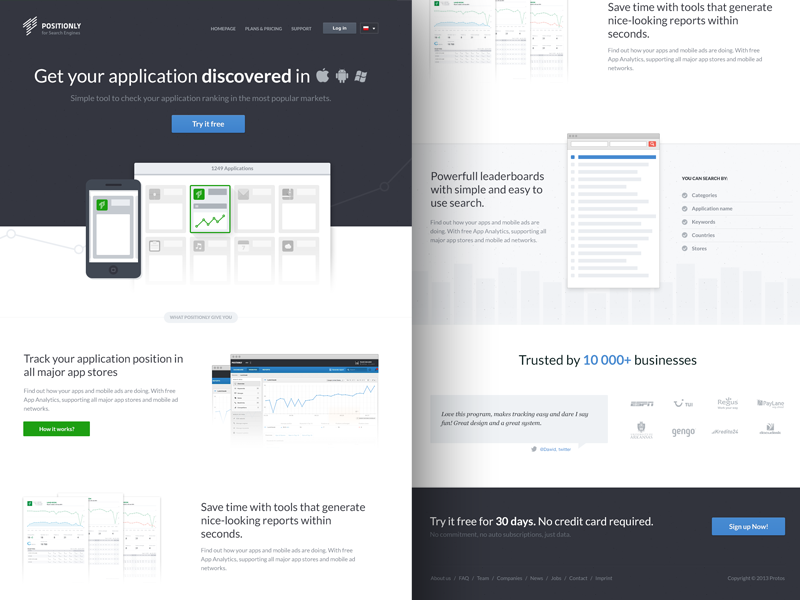The height and width of the screenshot is (600, 800).
Task: Click the 'Trusted by 10 000+ businesses' heading
Action: (x=608, y=360)
